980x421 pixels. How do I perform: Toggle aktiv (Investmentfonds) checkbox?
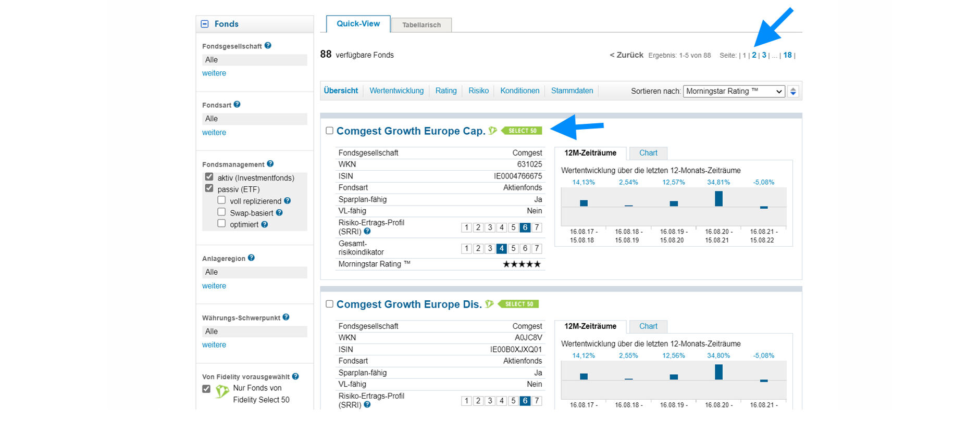209,176
